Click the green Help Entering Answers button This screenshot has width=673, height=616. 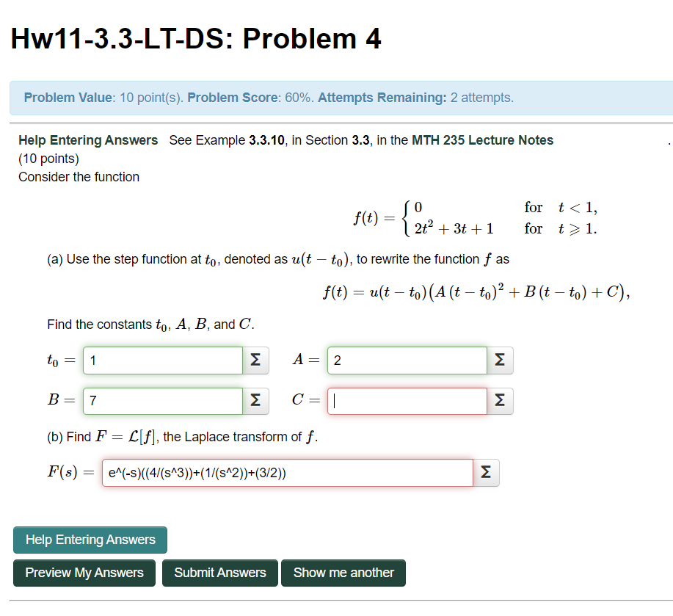tap(90, 539)
